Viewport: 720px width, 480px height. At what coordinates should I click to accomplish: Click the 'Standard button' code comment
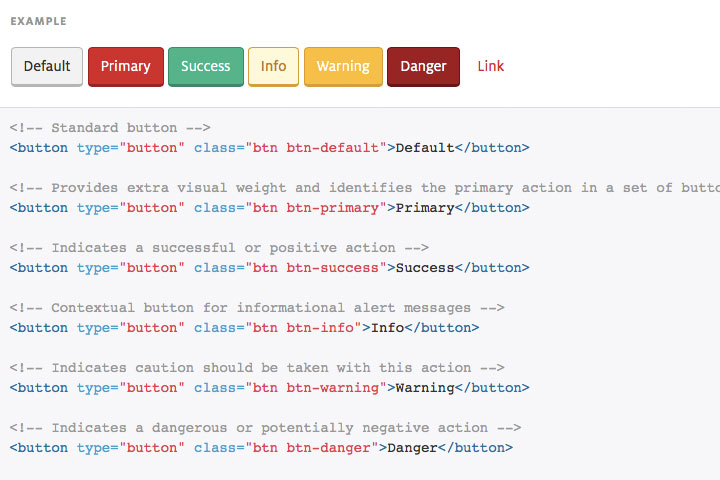click(110, 128)
